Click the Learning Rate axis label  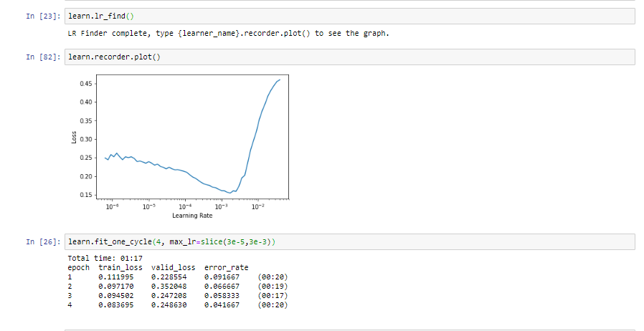pyautogui.click(x=192, y=216)
